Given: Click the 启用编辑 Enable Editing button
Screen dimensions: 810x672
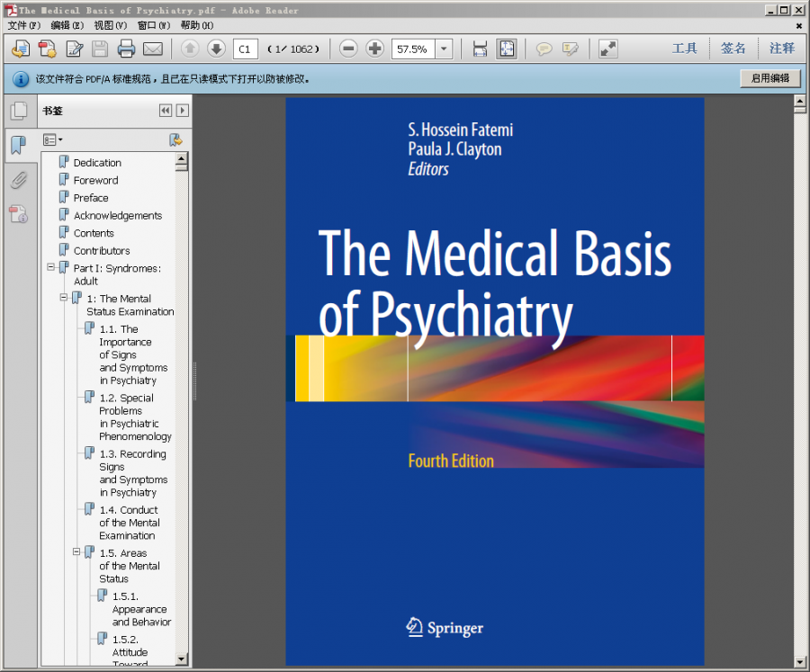Looking at the screenshot, I should pos(770,78).
